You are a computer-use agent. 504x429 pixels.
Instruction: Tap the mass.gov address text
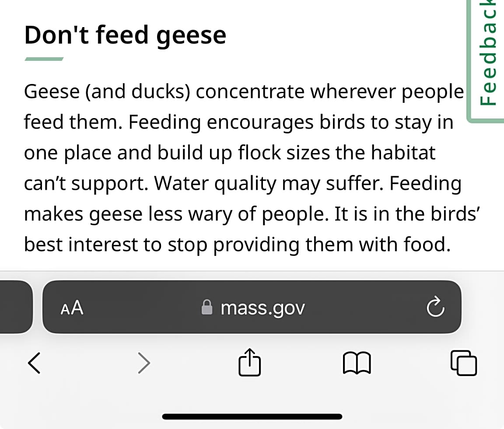pos(262,308)
